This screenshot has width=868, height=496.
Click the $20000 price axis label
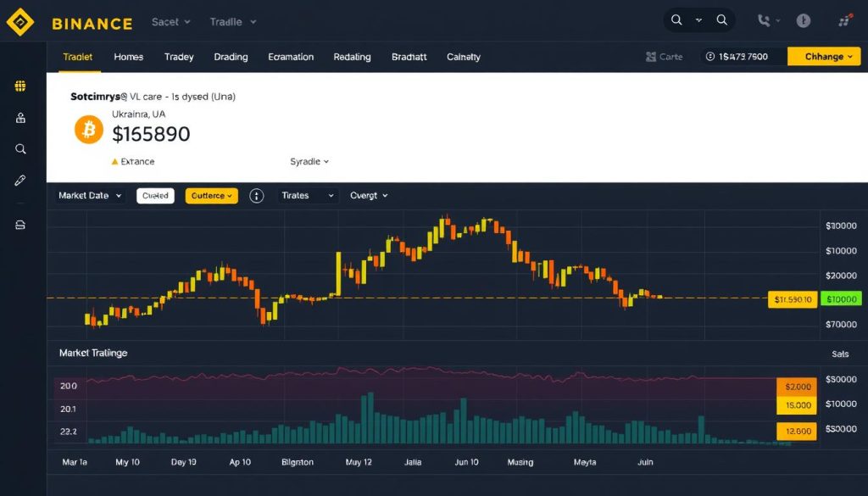[841, 276]
